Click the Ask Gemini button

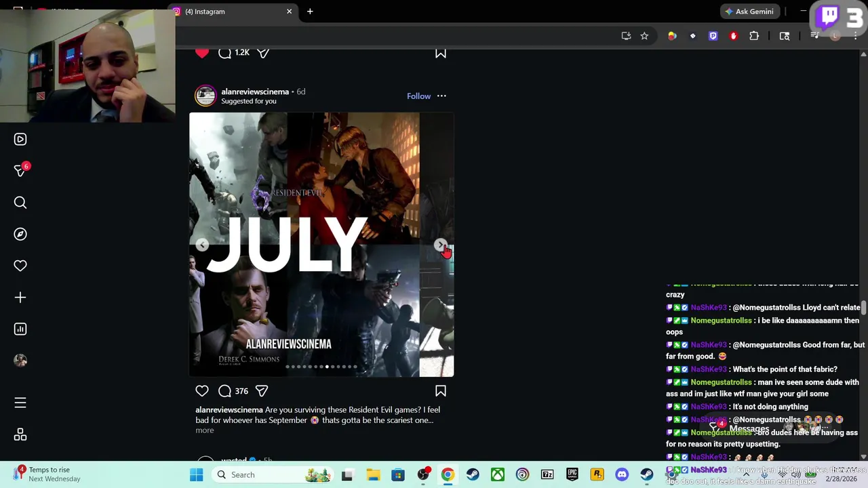749,12
